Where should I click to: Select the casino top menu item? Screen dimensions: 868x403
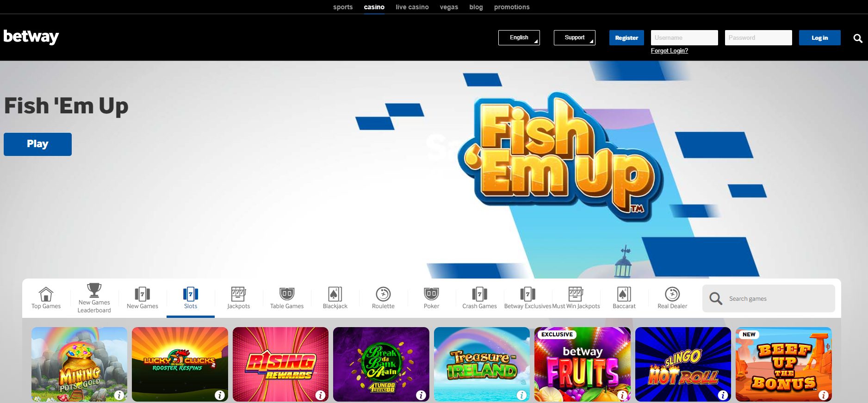point(374,7)
